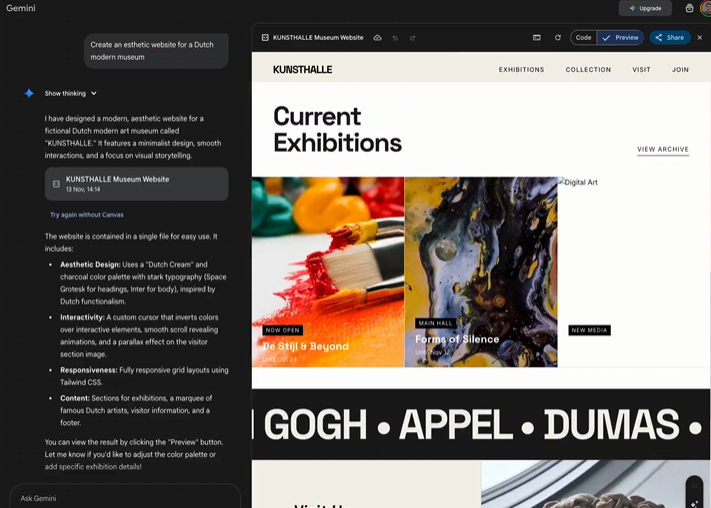Click the redo arrow in canvas toolbar
Viewport: 711px width, 508px height.
pos(412,37)
